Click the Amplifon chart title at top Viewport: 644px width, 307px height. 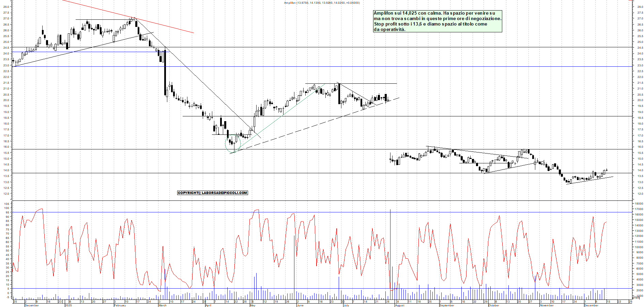pyautogui.click(x=322, y=3)
